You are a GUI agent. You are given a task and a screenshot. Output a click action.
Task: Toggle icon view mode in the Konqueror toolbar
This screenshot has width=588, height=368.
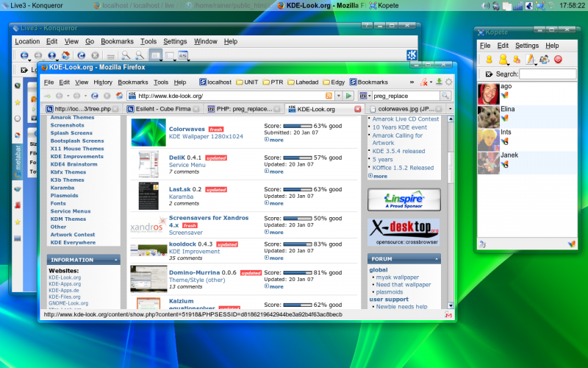(155, 55)
